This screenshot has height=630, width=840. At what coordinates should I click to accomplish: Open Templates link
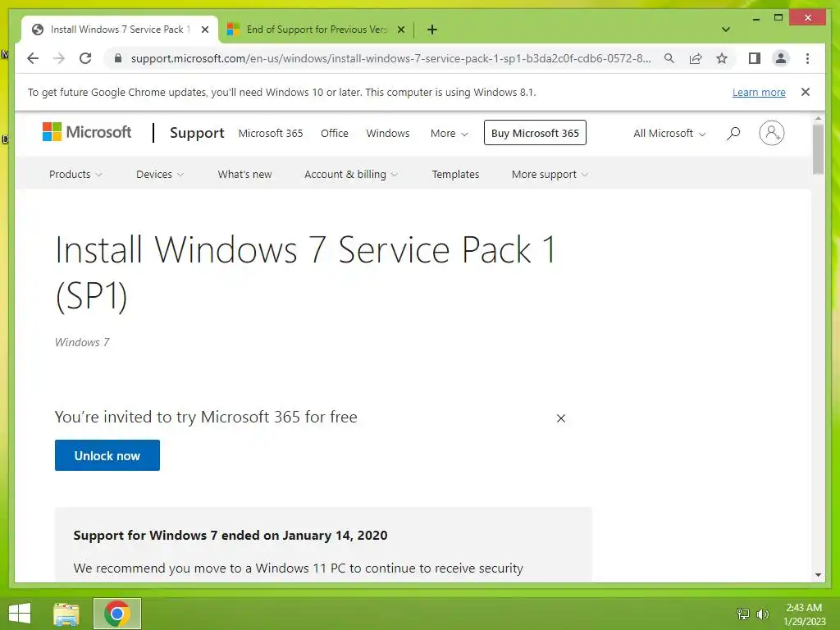click(x=455, y=174)
